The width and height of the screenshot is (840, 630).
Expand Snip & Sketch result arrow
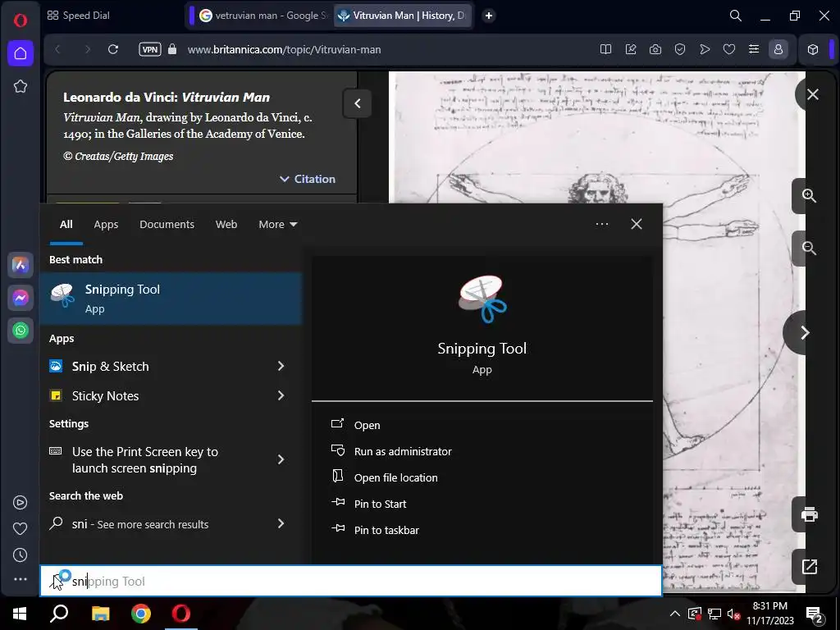pyautogui.click(x=281, y=366)
